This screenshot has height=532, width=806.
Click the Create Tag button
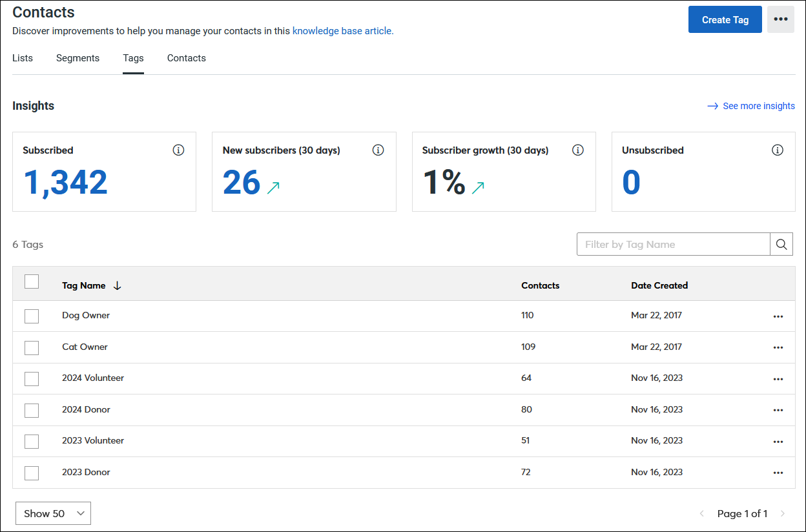click(x=725, y=19)
